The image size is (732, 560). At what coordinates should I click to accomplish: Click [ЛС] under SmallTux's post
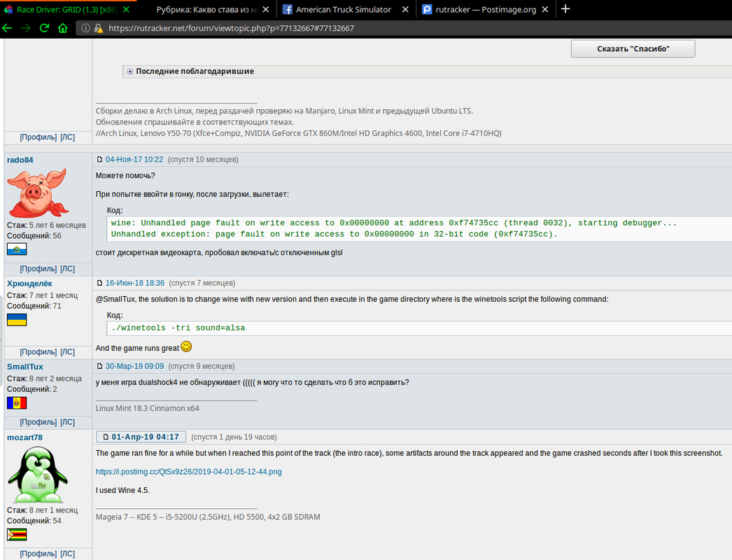click(x=68, y=422)
